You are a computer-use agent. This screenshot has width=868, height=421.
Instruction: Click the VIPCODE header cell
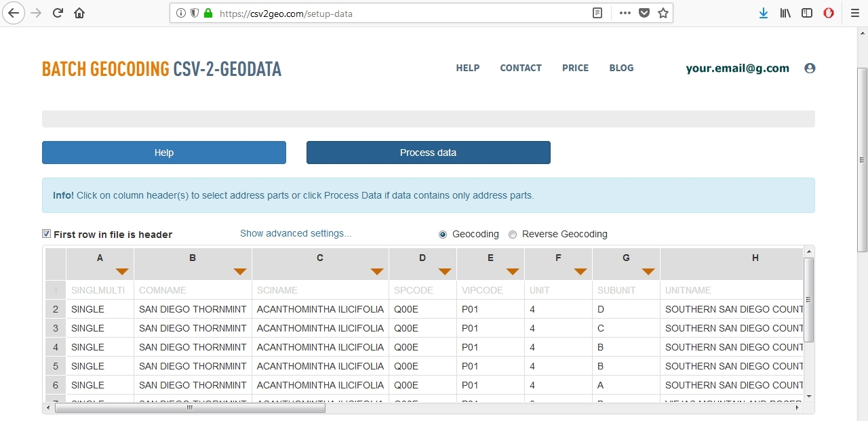490,290
